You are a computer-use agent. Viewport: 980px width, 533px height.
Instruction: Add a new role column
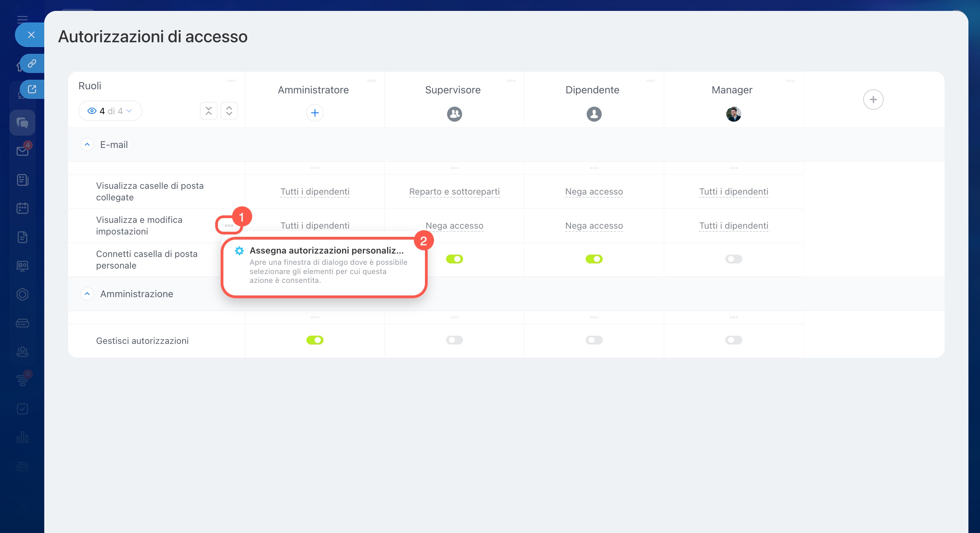(873, 100)
